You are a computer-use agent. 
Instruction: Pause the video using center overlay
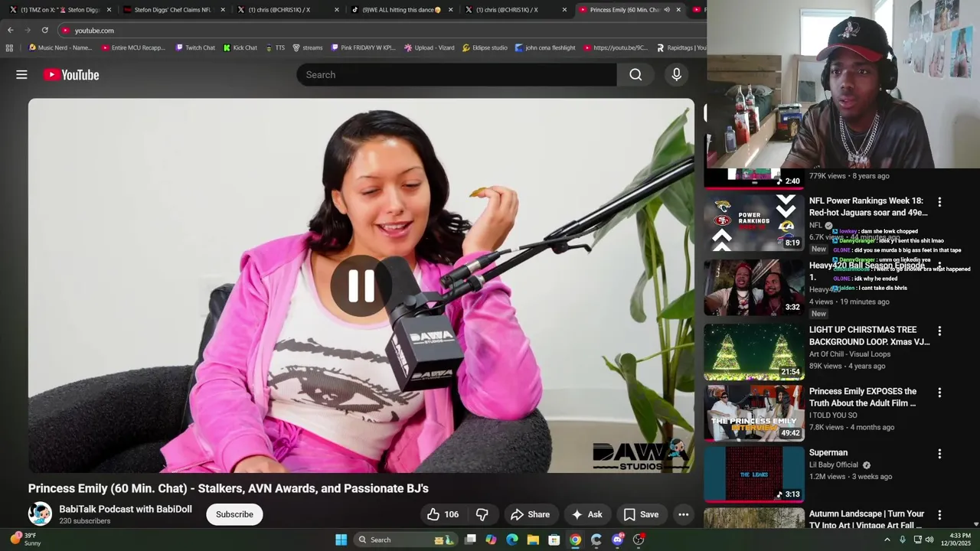coord(361,285)
